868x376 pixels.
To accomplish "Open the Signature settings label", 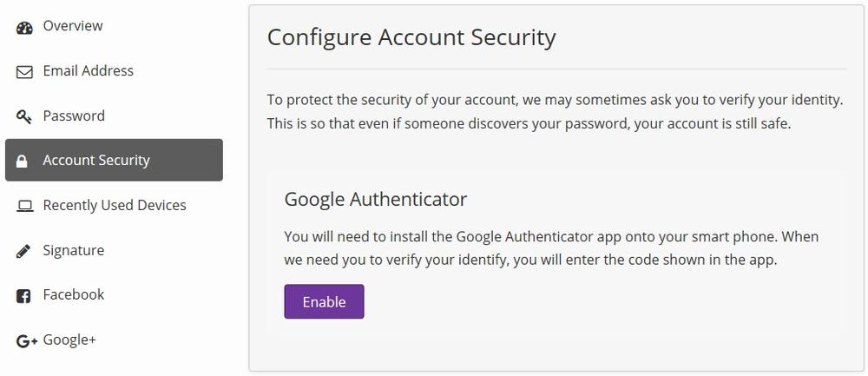I will [x=74, y=250].
